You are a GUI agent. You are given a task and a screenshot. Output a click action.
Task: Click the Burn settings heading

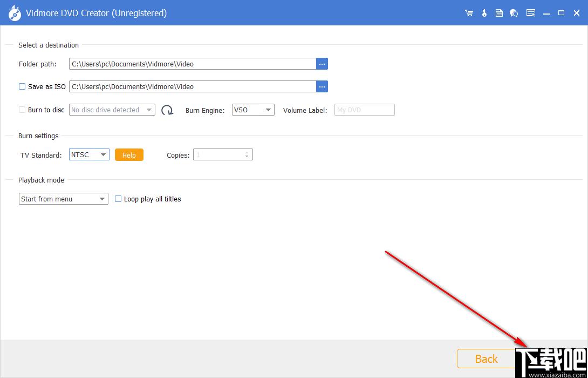point(38,136)
